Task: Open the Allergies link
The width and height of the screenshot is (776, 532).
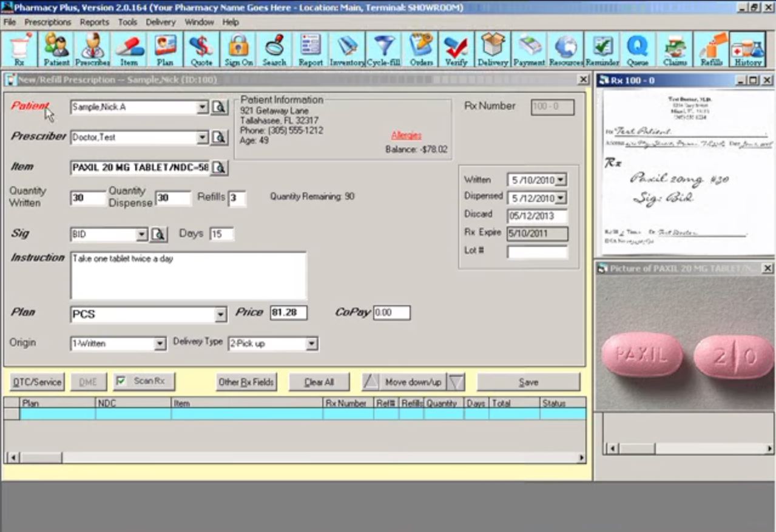Action: point(406,135)
